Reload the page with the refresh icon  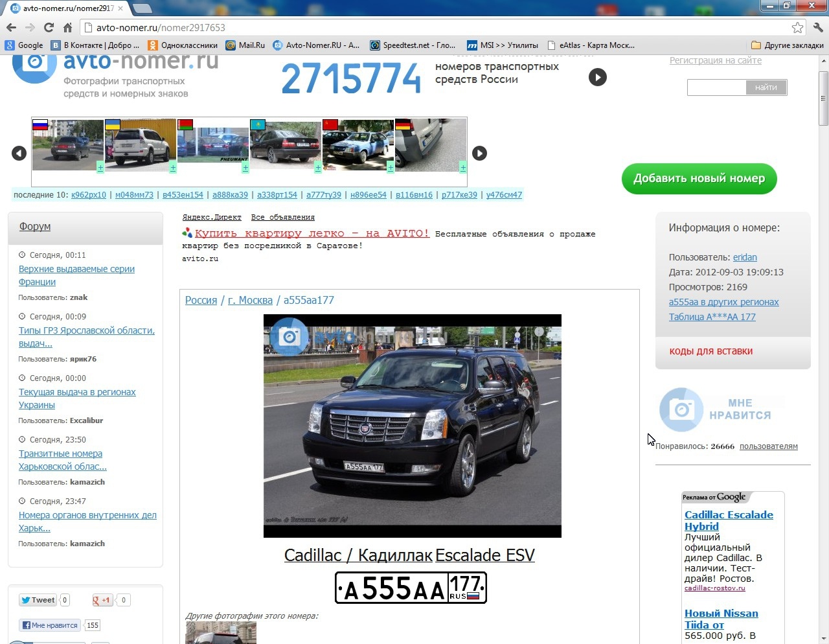click(49, 27)
